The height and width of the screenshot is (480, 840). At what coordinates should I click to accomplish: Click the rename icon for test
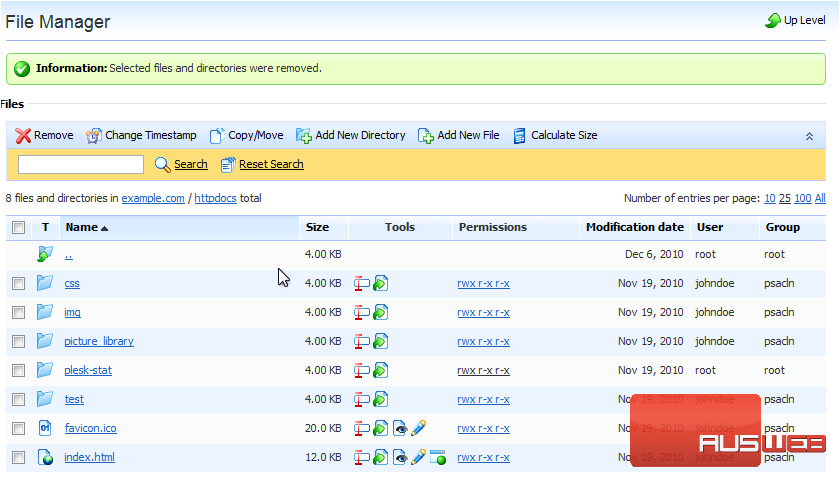pyautogui.click(x=362, y=399)
